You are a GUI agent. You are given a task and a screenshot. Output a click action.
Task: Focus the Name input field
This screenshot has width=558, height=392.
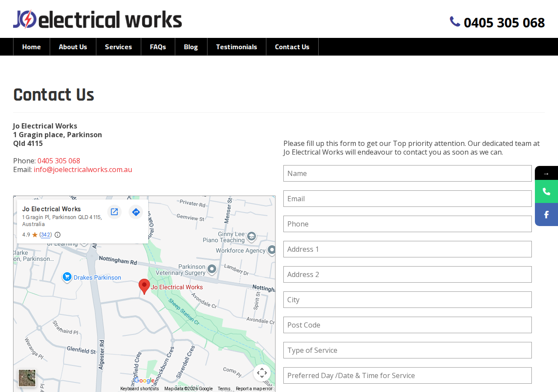click(408, 173)
